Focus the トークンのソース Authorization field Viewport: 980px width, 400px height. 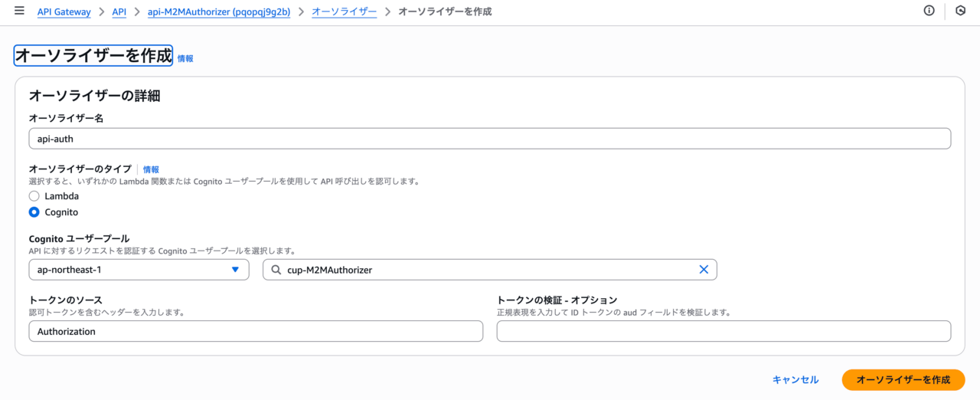tap(256, 331)
